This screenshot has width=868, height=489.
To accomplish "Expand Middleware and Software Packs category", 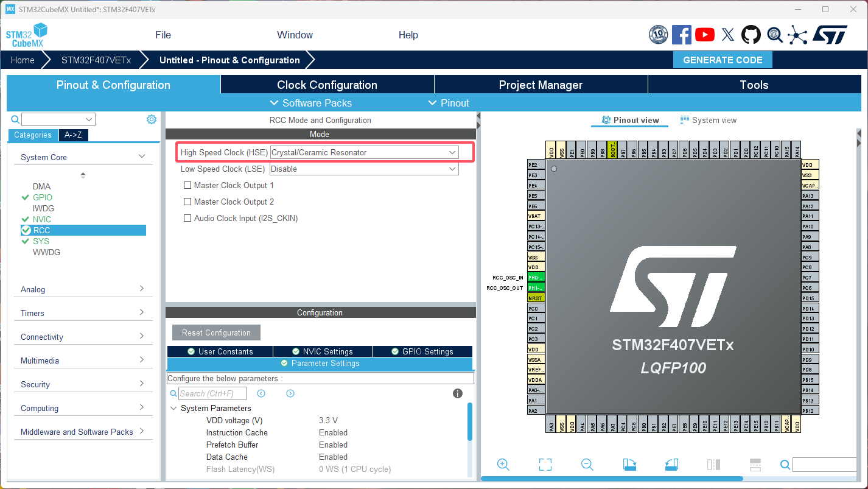I will [x=83, y=432].
